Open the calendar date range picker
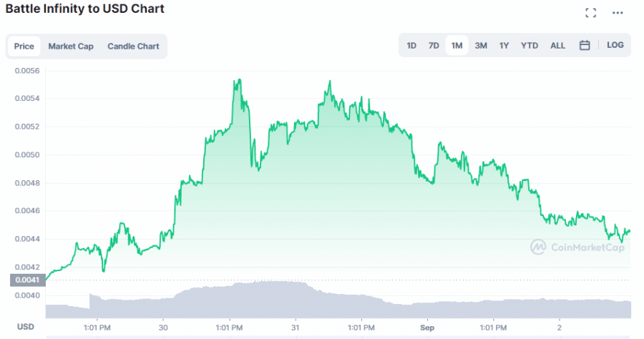The image size is (644, 339). point(585,45)
